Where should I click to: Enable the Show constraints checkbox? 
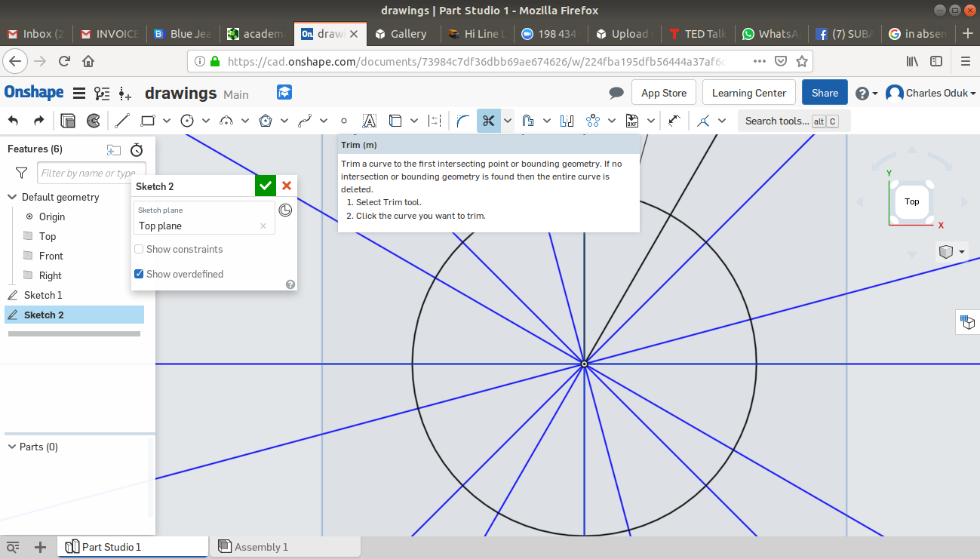[x=139, y=250]
